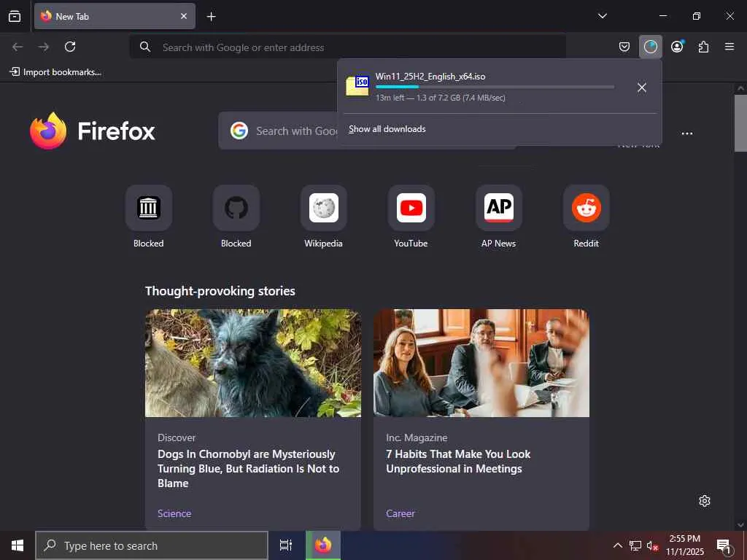The width and height of the screenshot is (747, 560).
Task: Expand the list all tabs chevron
Action: 602,16
